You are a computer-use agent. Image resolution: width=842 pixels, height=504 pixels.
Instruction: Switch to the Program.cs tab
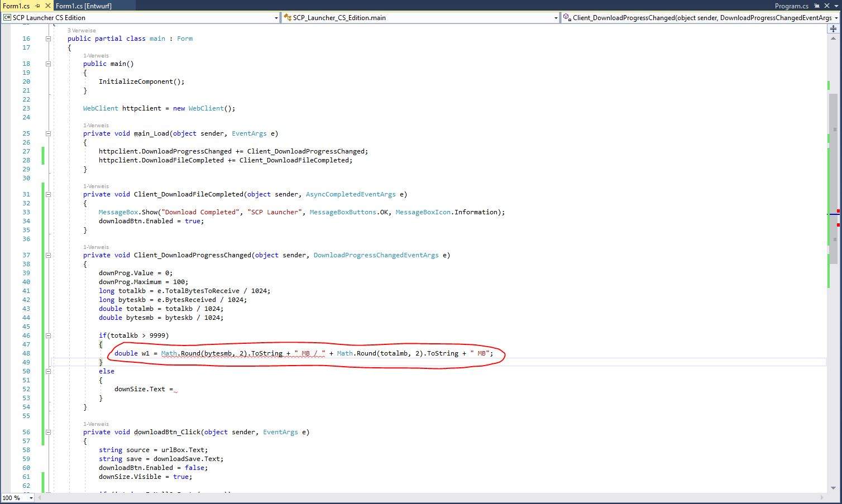tap(792, 6)
